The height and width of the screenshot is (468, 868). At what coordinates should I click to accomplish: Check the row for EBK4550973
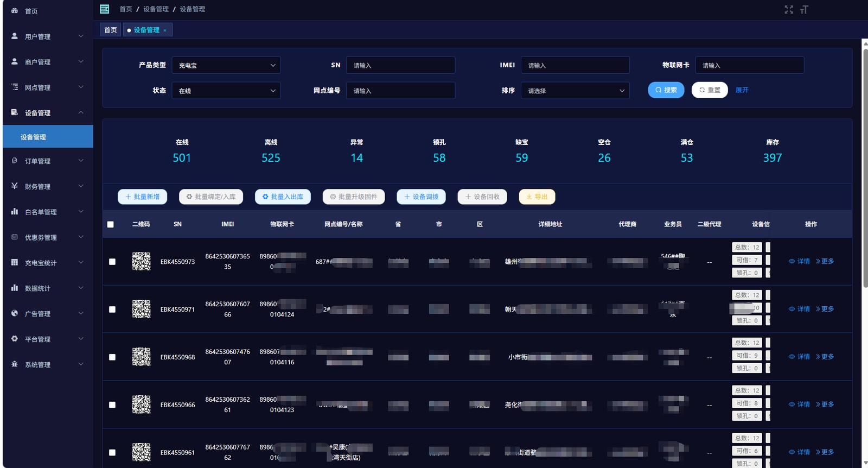click(x=112, y=262)
